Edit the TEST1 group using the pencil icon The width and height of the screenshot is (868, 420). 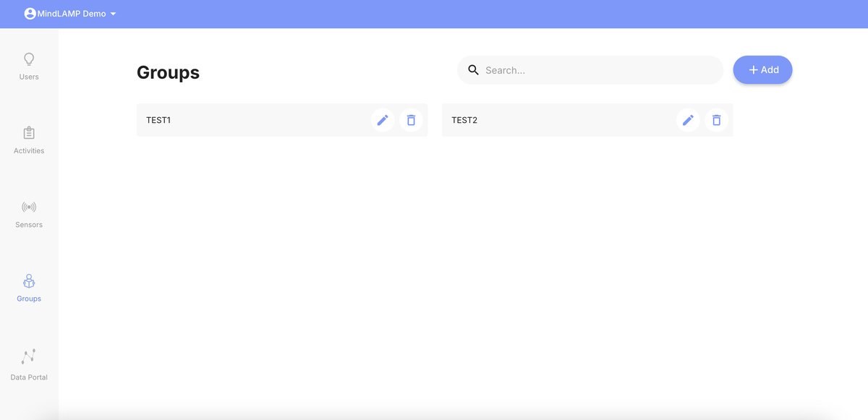pyautogui.click(x=383, y=120)
